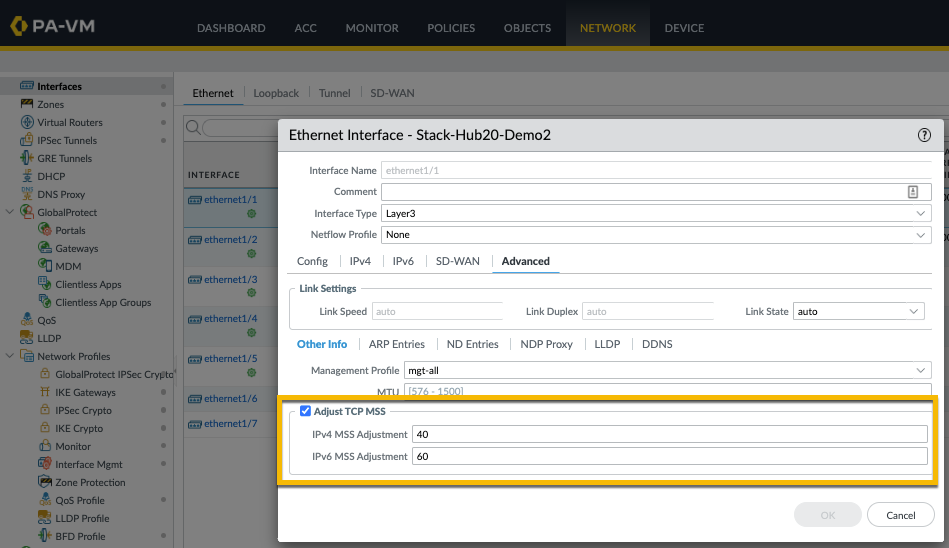Switch to the IPv4 tab
This screenshot has width=949, height=548.
[360, 261]
